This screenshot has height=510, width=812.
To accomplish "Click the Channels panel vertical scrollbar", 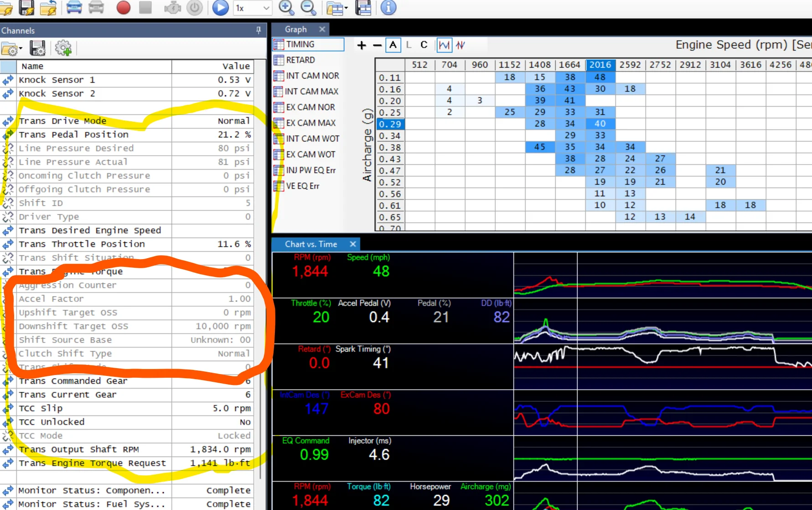I will 260,269.
